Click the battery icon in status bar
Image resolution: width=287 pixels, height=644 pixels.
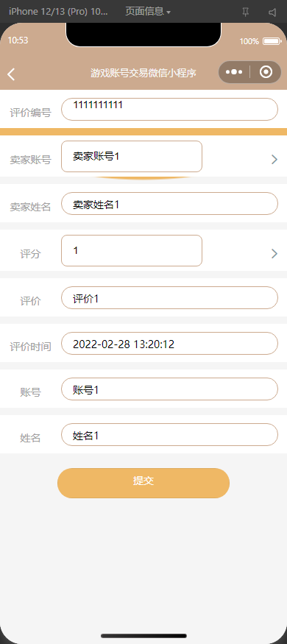(x=272, y=41)
